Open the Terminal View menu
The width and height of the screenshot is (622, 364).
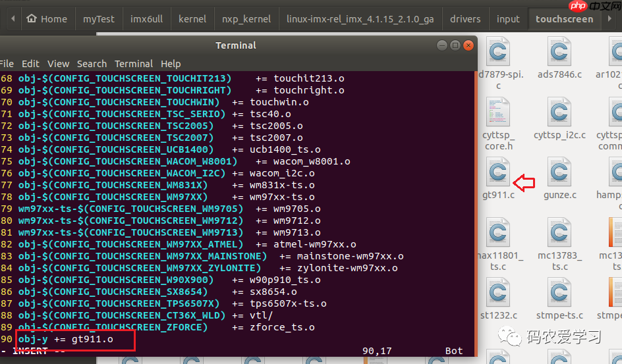click(58, 64)
